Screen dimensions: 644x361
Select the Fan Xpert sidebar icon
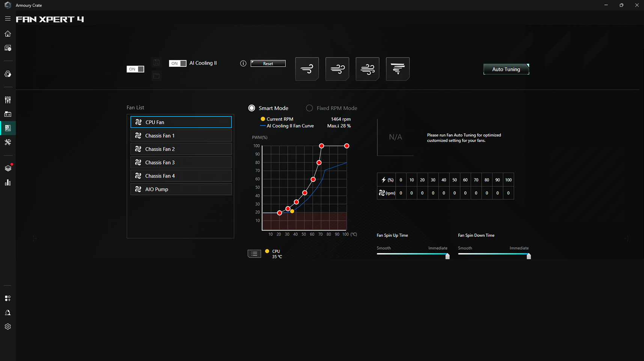(x=8, y=128)
